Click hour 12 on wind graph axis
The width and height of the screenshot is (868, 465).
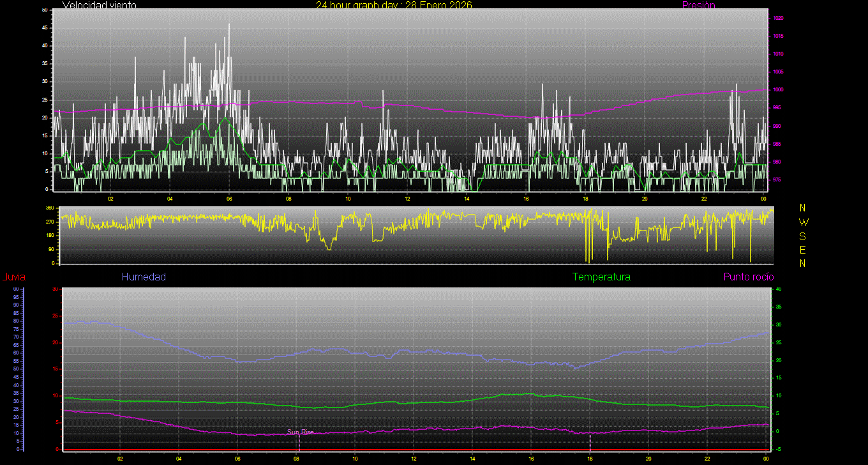[x=407, y=198]
